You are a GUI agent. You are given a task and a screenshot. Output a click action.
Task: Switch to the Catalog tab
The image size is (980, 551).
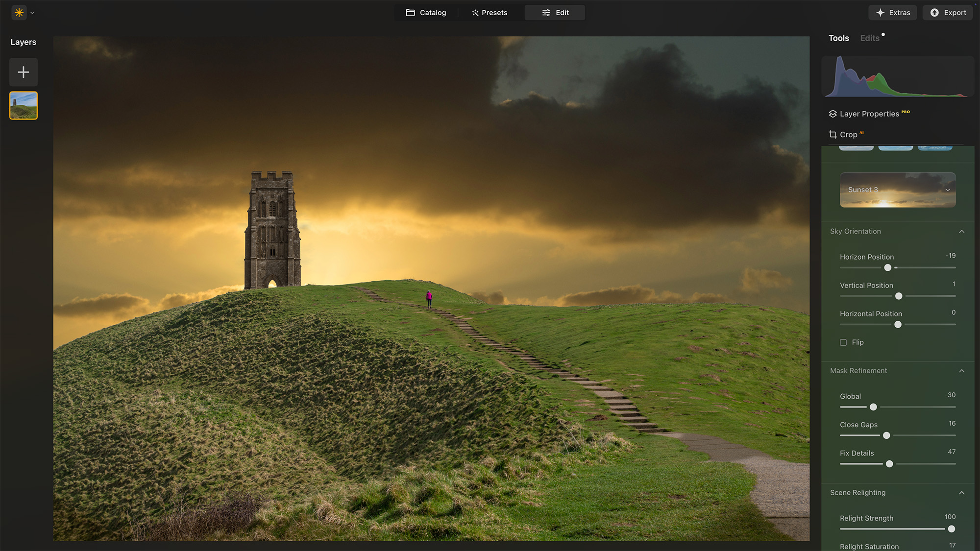tap(426, 13)
